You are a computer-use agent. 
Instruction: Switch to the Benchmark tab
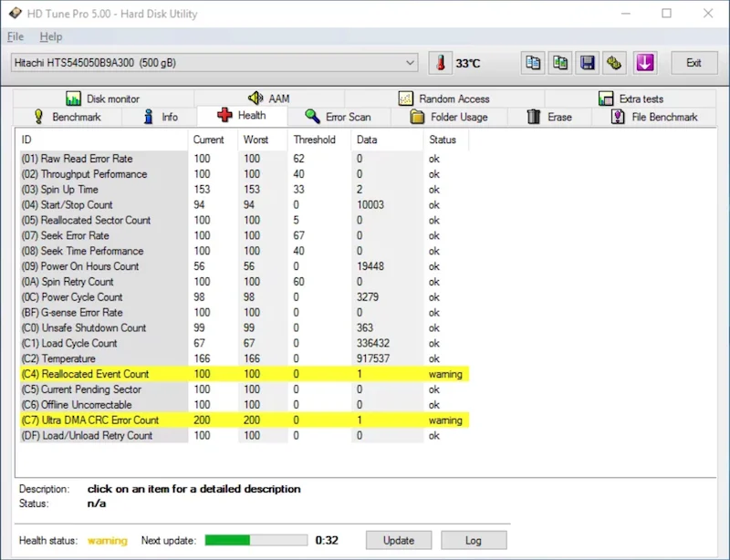point(68,117)
